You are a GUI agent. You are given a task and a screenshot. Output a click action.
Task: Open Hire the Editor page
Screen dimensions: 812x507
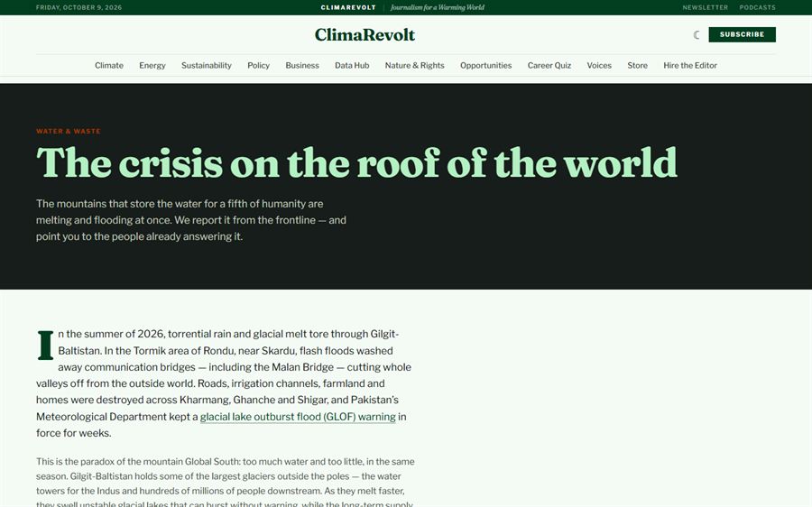690,65
